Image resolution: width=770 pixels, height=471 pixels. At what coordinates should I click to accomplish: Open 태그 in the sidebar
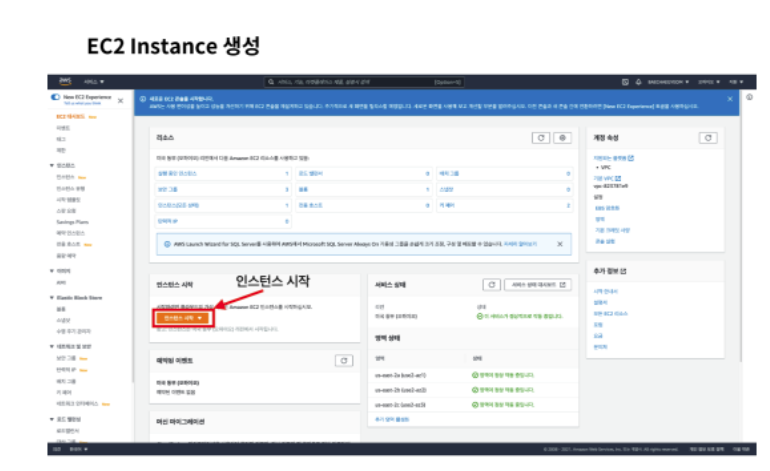pos(60,139)
